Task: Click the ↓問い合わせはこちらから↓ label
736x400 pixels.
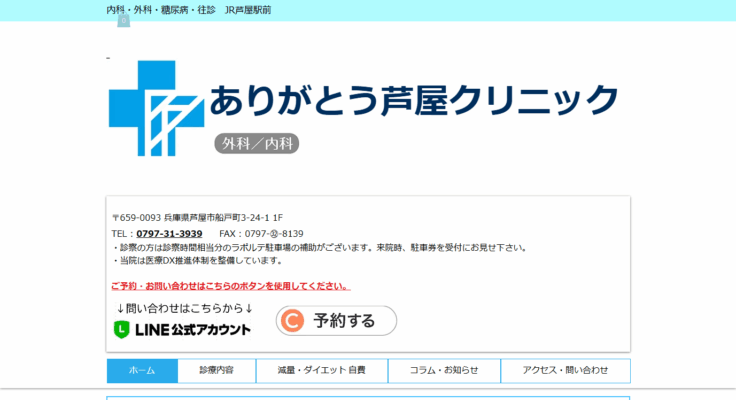Action: (x=185, y=308)
